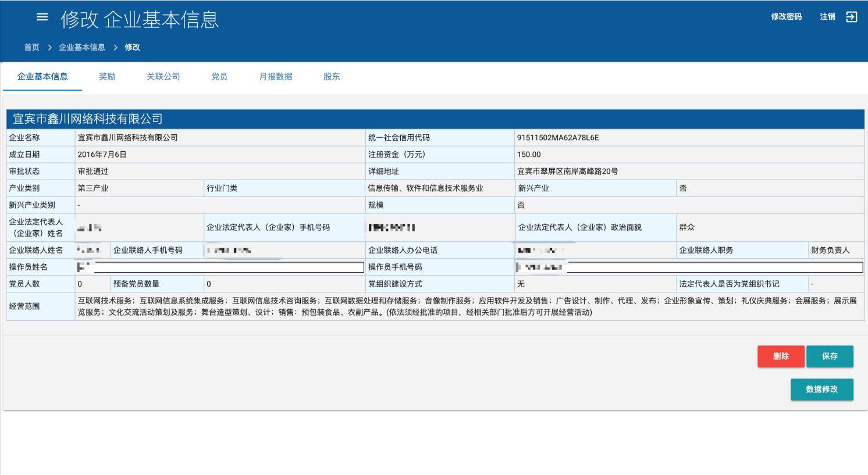Click the 群众 political status value
Viewport: 868px width, 475px height.
click(686, 227)
